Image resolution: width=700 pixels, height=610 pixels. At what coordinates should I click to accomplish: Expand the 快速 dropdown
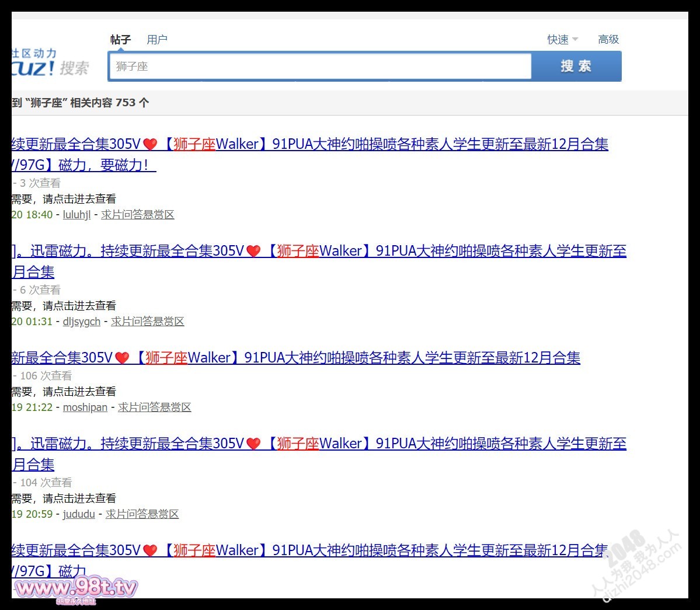[562, 40]
